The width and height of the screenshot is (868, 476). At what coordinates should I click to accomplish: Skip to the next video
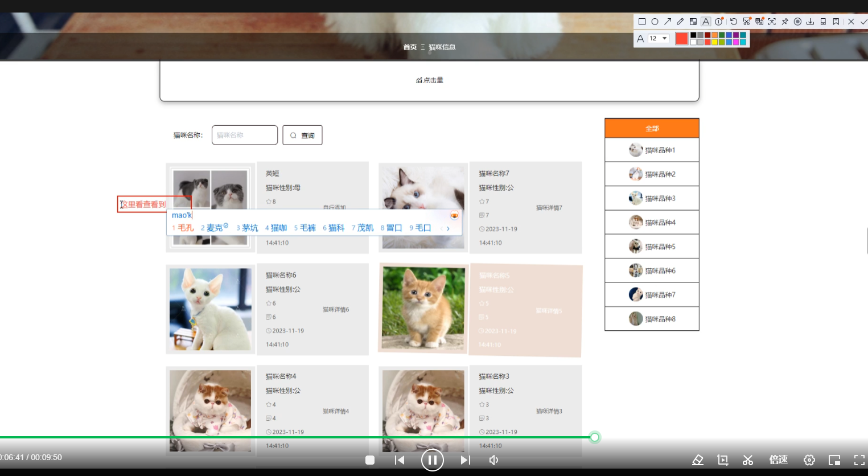point(465,460)
